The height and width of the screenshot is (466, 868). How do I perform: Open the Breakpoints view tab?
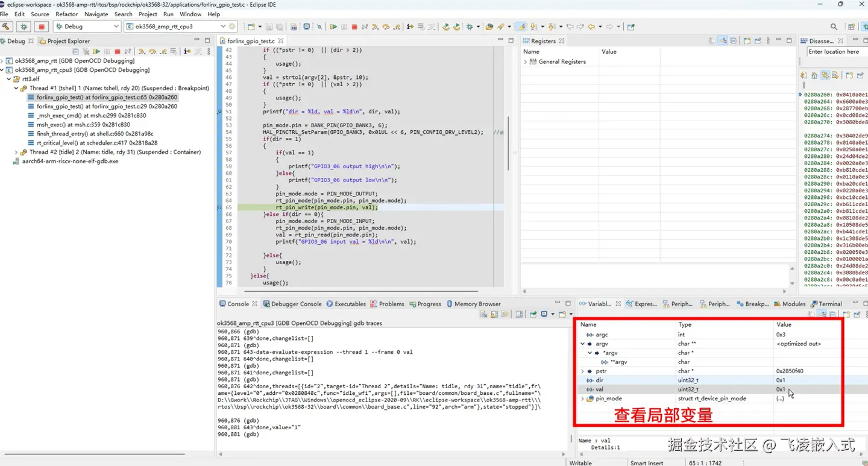pos(752,304)
